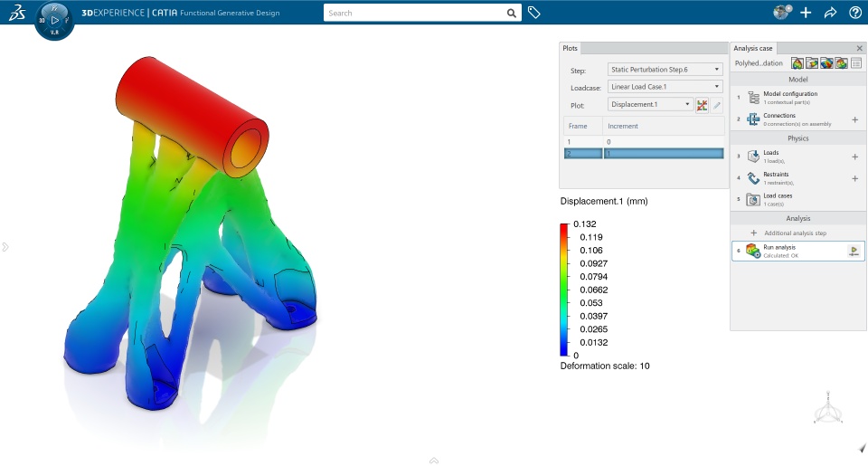Expand the bottom action bar chevron
The width and height of the screenshot is (868, 466).
click(434, 460)
